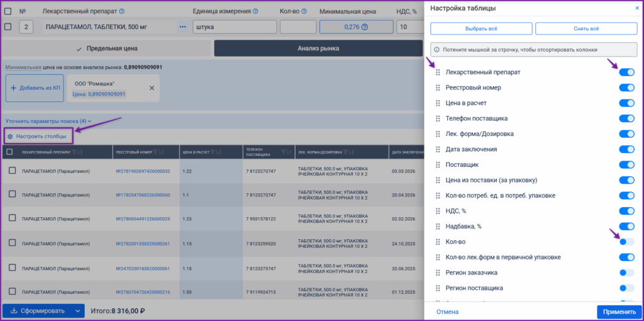Expand Уточнить параметры поиска (4)

pos(48,121)
